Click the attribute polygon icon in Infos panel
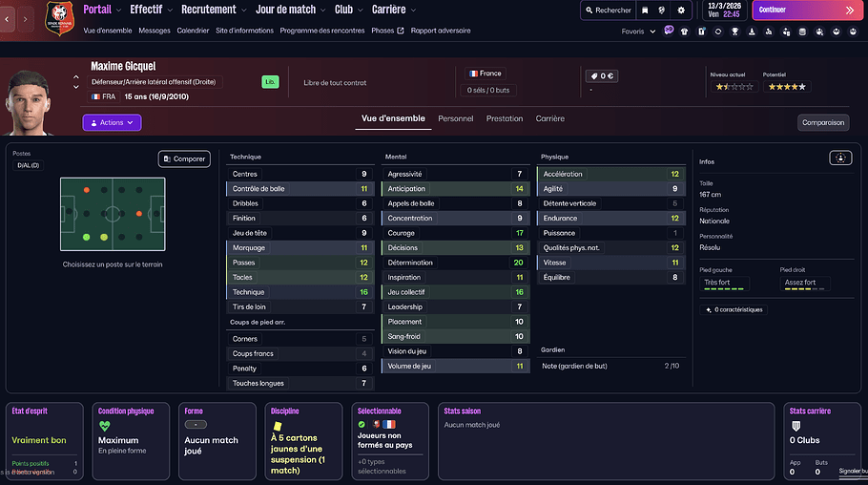868x485 pixels. pyautogui.click(x=839, y=158)
